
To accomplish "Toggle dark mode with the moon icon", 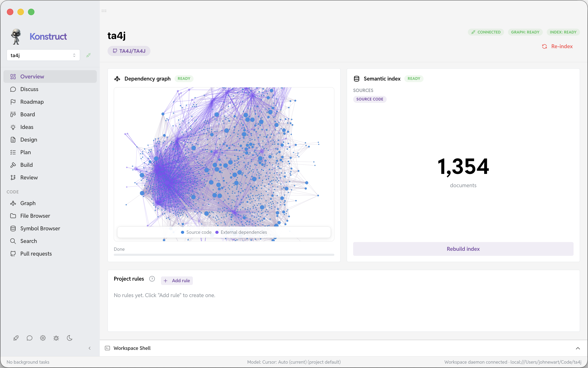I will pyautogui.click(x=69, y=338).
